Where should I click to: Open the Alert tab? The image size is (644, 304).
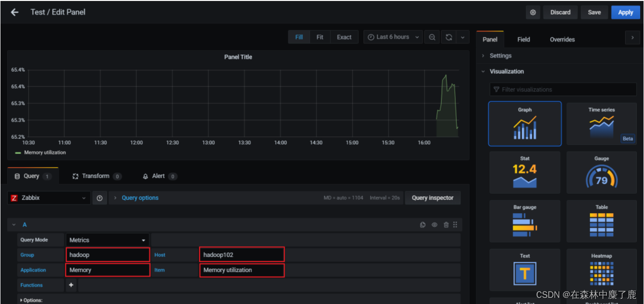[159, 176]
